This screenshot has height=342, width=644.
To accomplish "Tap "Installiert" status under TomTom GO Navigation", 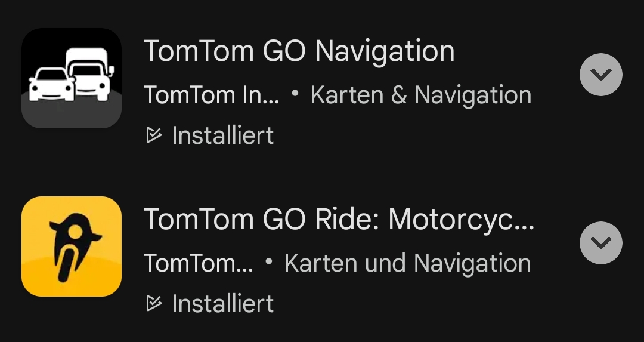I will point(222,136).
